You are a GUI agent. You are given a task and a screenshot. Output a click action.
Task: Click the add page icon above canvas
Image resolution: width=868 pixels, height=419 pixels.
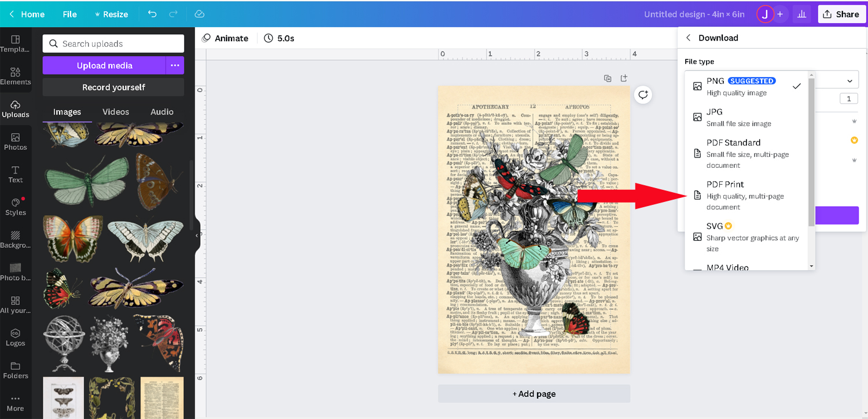(x=624, y=78)
